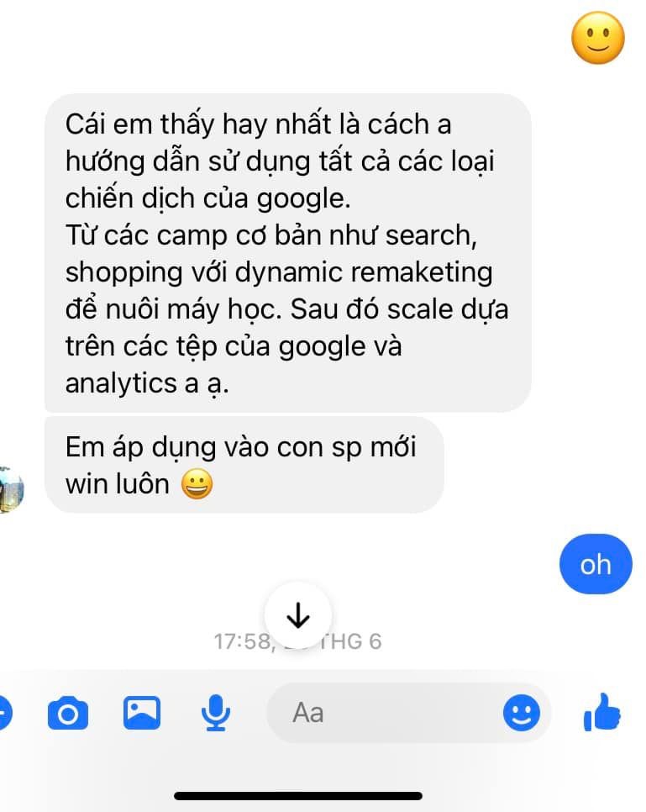
Task: Jump to latest messages down arrow
Action: (298, 614)
